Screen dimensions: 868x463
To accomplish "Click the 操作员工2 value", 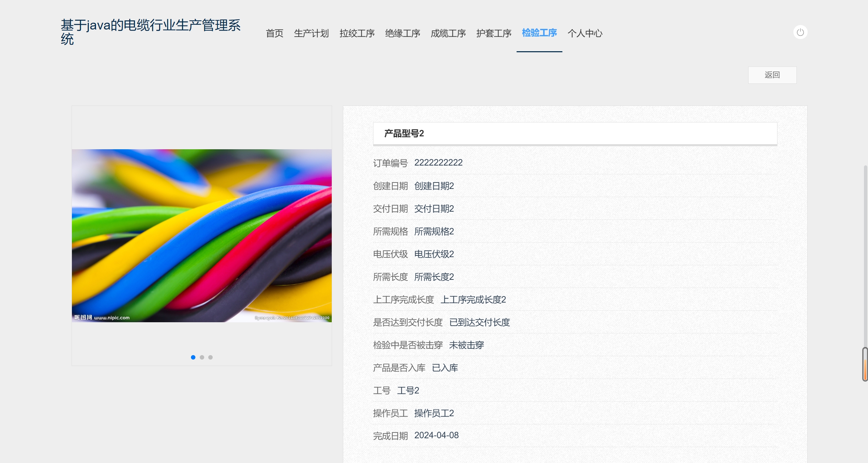I will click(434, 413).
